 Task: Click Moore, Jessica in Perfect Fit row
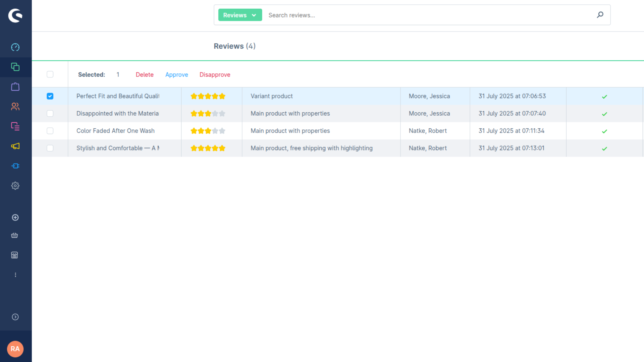click(429, 96)
